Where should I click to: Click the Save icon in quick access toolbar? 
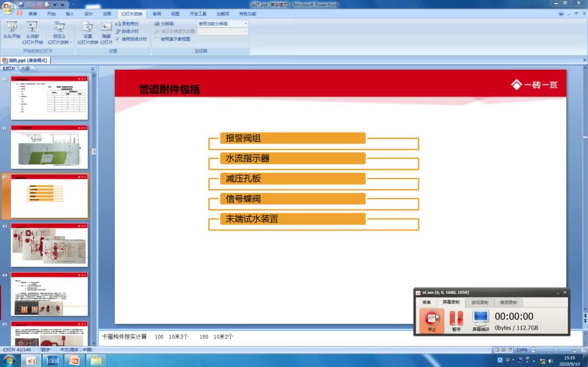(20, 5)
